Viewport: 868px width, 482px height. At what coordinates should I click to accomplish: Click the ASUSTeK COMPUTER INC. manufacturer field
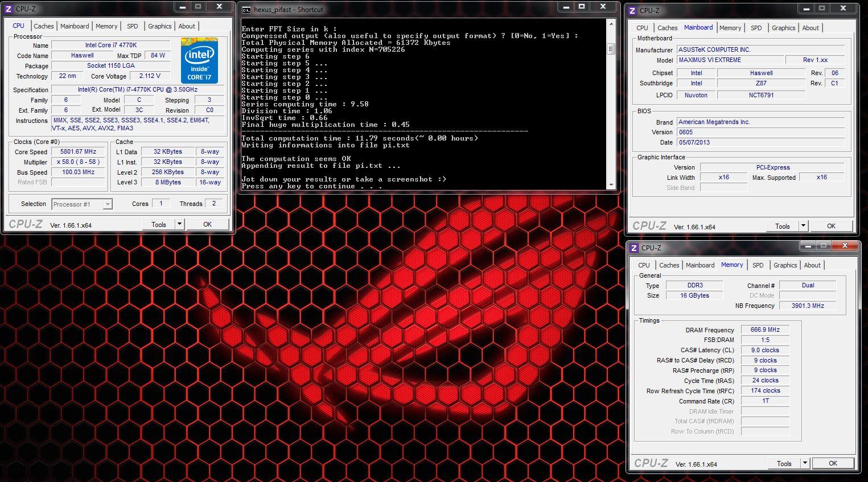[x=761, y=50]
